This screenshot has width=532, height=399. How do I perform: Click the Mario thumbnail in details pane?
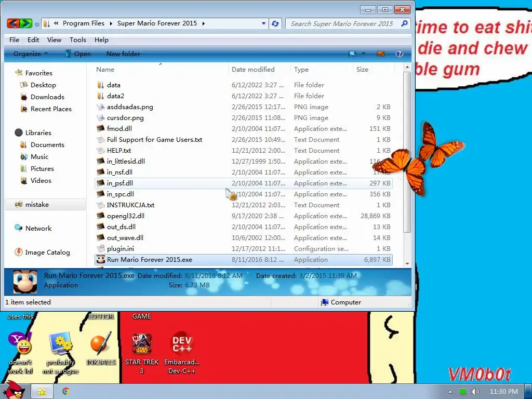point(25,282)
